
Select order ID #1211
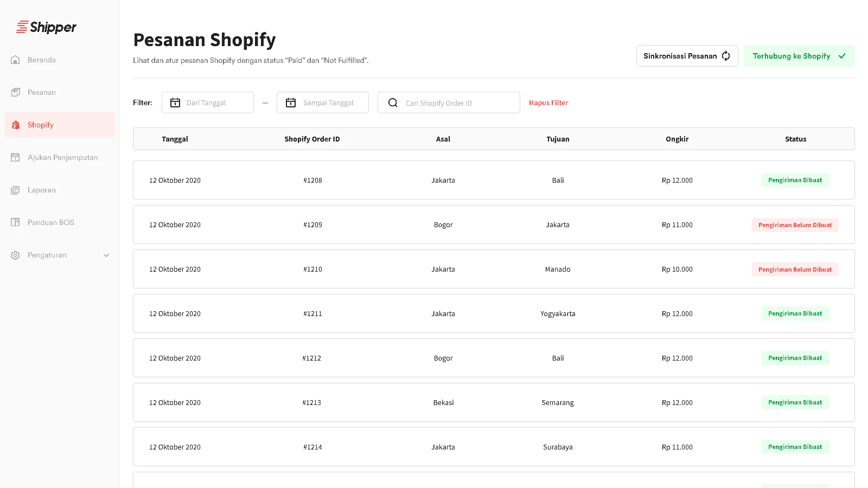(312, 313)
